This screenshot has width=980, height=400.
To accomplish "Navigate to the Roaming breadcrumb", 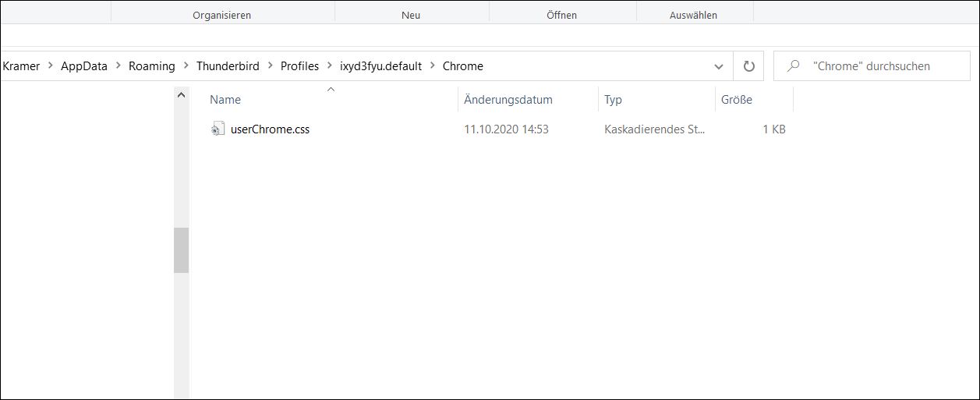I will pyautogui.click(x=152, y=66).
